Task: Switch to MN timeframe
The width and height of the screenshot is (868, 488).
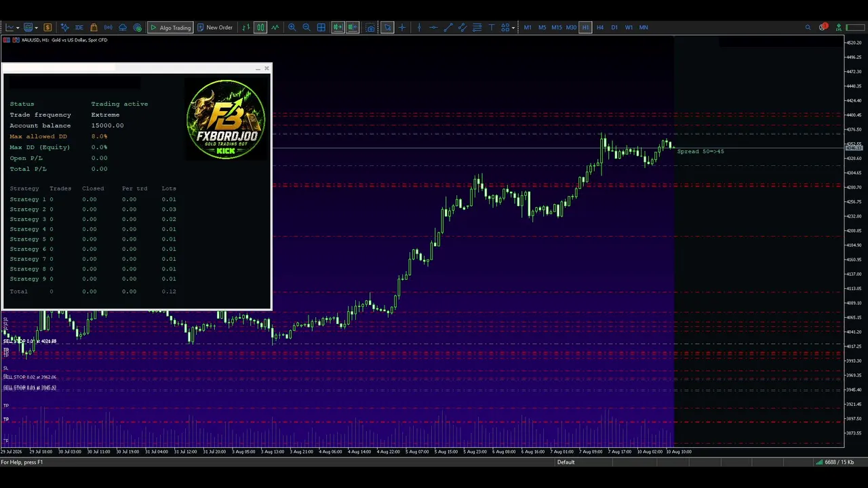Action: pyautogui.click(x=644, y=27)
